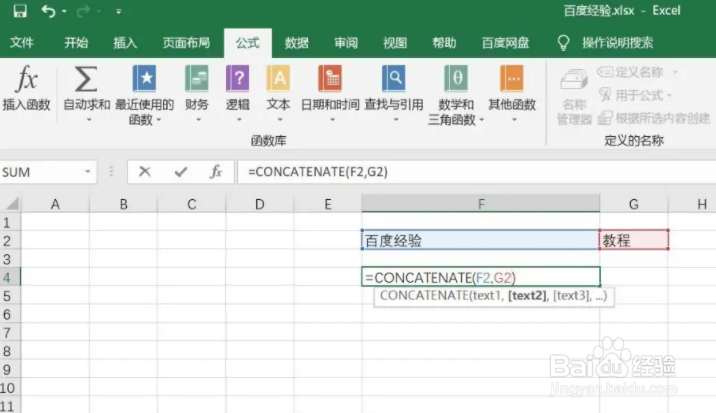Switch to the 审阅 tab
The image size is (716, 413).
point(346,43)
